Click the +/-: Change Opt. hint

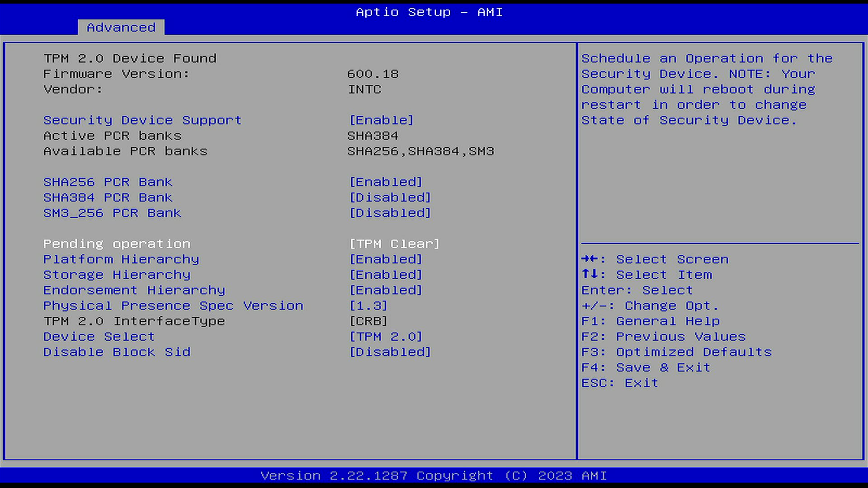(650, 305)
